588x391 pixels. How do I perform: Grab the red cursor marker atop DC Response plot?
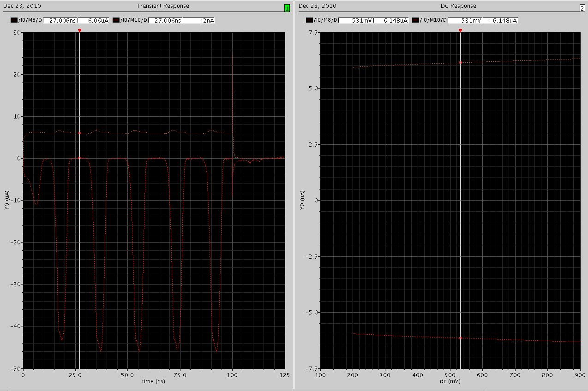pos(460,30)
